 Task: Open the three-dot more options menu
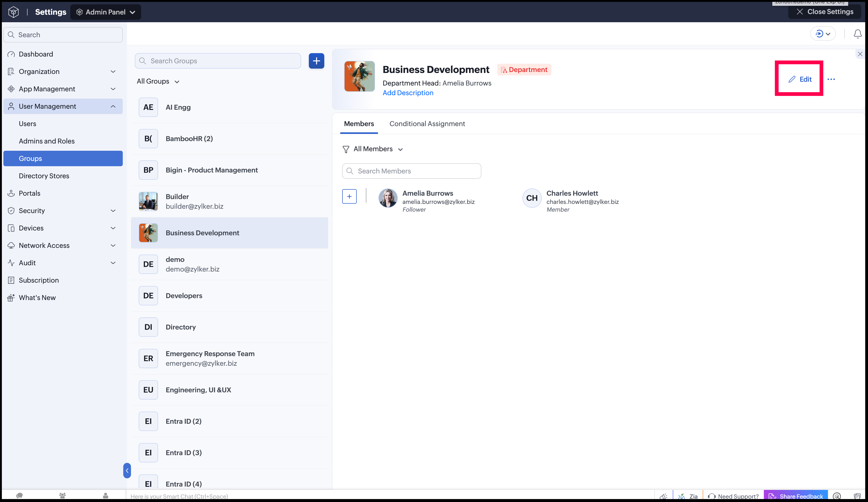[x=831, y=79]
